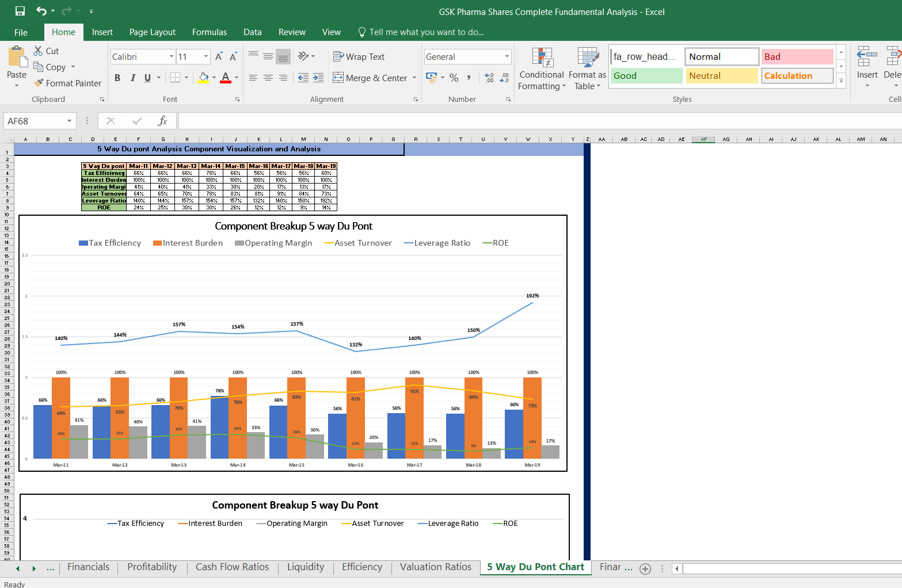This screenshot has height=588, width=902.
Task: Open the Formulas ribbon tab
Action: (210, 32)
